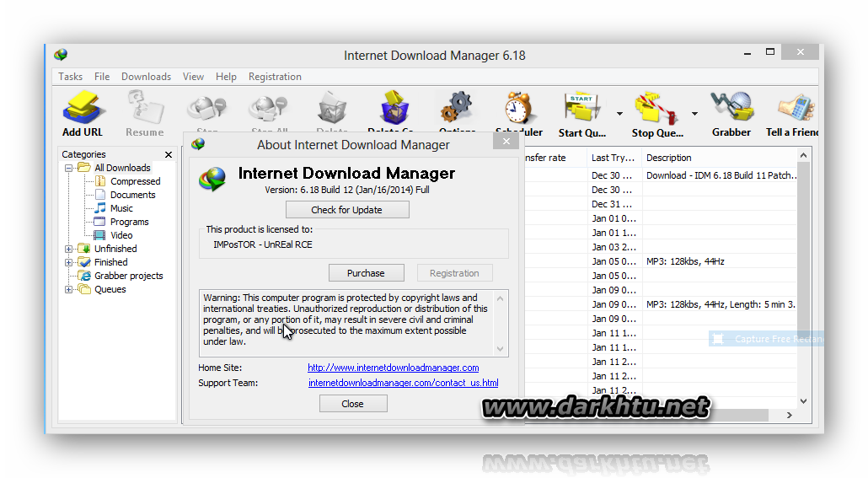Click the Music note icon
The height and width of the screenshot is (478, 868).
coord(100,207)
